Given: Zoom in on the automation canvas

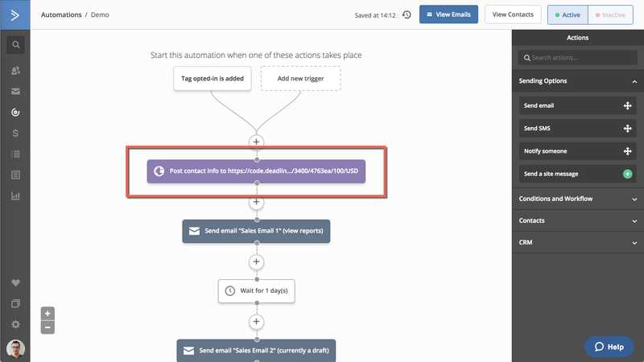Looking at the screenshot, I should (x=47, y=314).
